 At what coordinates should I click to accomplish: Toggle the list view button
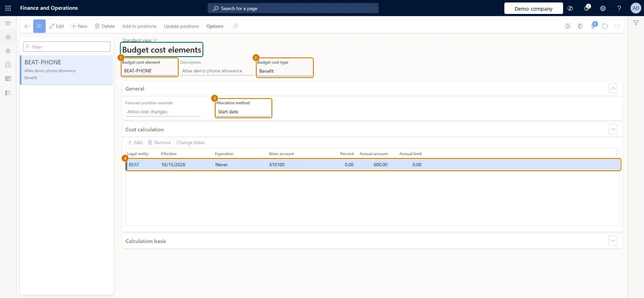[39, 26]
